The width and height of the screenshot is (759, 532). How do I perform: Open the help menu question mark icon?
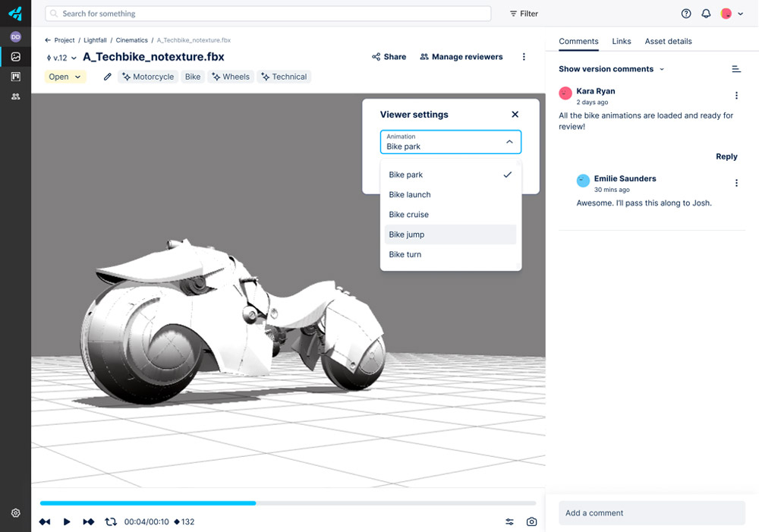(685, 13)
